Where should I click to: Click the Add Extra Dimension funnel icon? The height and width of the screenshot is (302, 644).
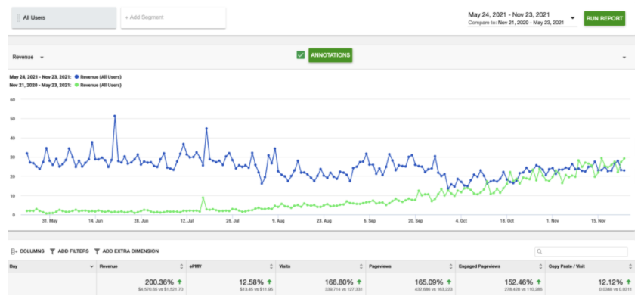(97, 251)
